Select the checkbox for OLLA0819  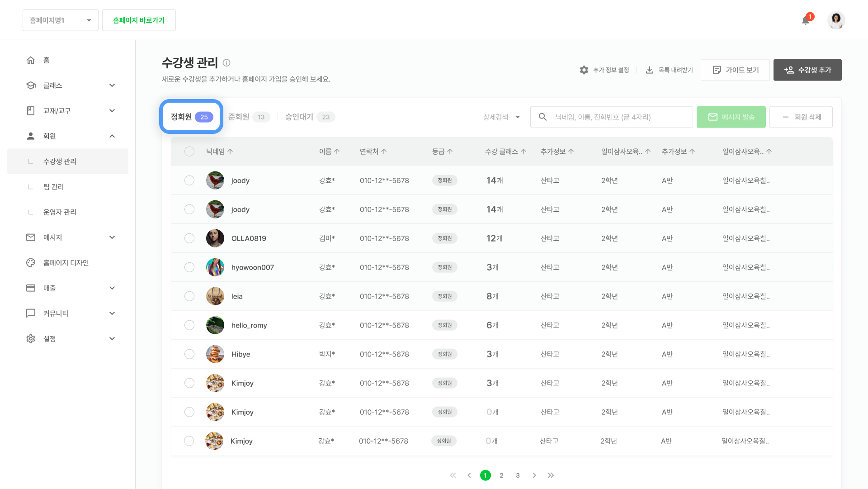click(x=189, y=238)
